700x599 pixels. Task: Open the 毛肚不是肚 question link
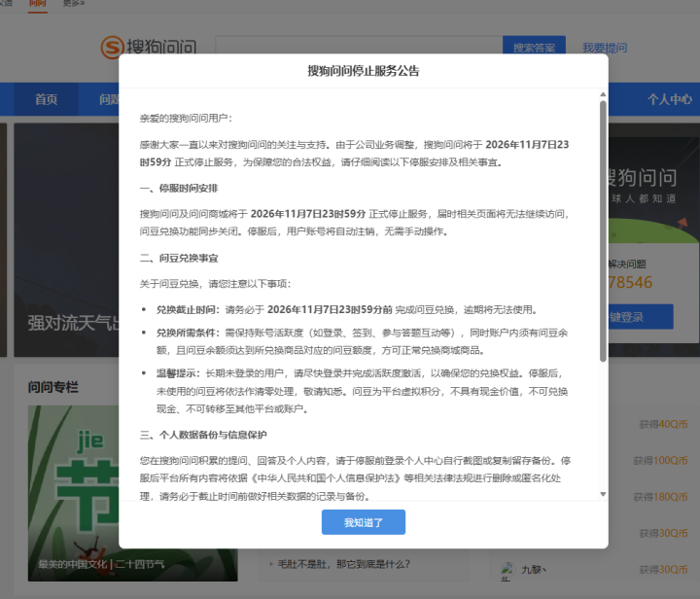(x=344, y=564)
